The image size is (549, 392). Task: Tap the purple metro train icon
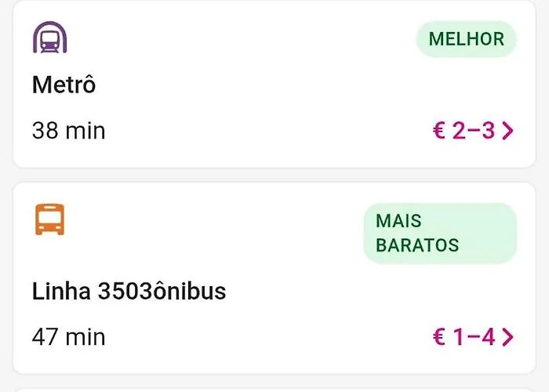click(x=49, y=38)
